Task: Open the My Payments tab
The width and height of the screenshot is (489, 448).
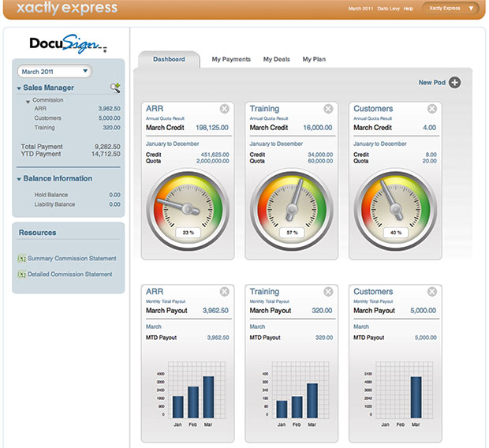Action: tap(231, 59)
